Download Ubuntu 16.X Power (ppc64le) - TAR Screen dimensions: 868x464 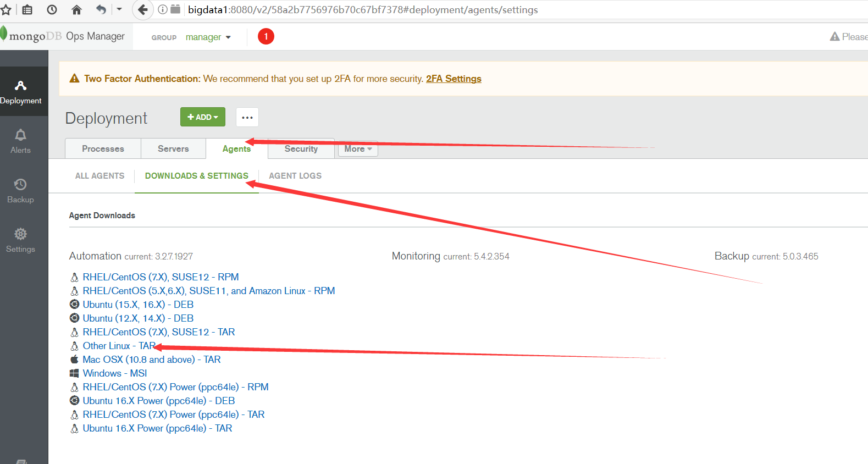pyautogui.click(x=157, y=428)
